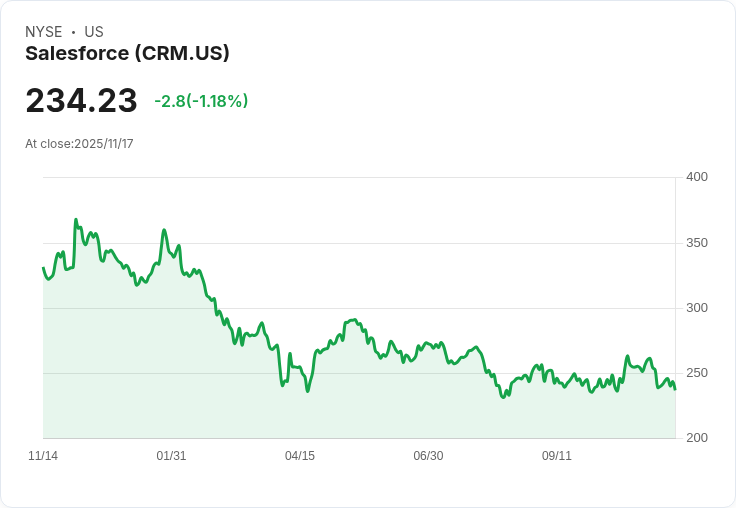The height and width of the screenshot is (508, 736).
Task: Select the 06/30 date on x-axis
Action: tap(428, 456)
